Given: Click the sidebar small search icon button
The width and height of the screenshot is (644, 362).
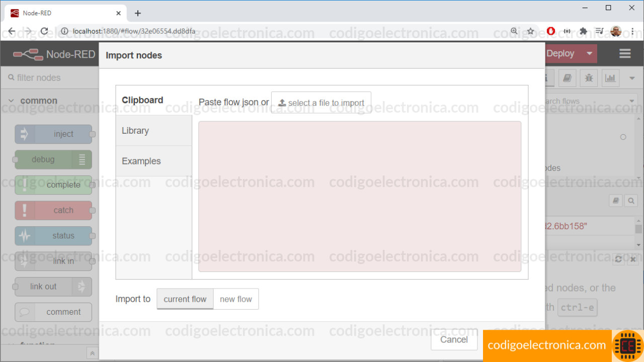Looking at the screenshot, I should click(x=631, y=201).
